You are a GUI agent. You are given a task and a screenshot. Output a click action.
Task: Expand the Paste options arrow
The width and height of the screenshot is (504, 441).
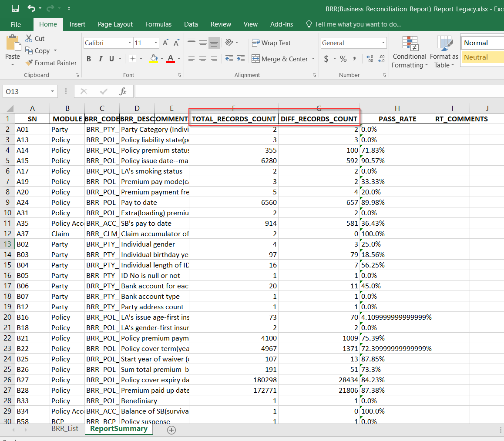tap(13, 64)
